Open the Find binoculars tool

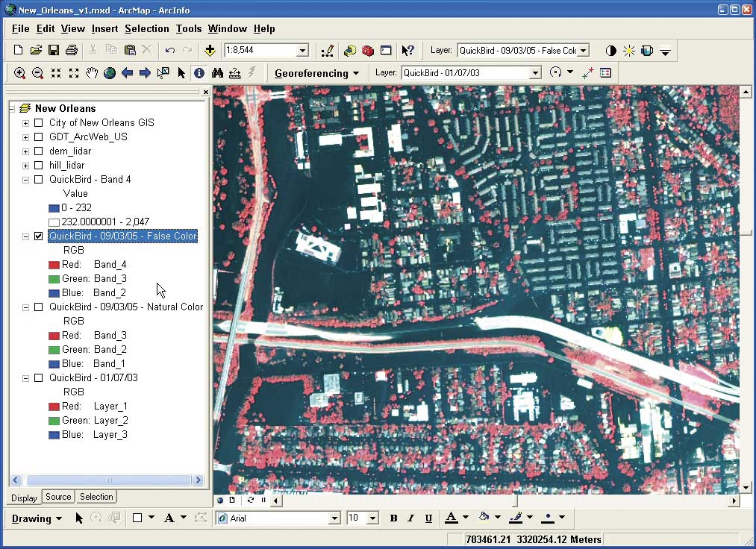pyautogui.click(x=218, y=73)
